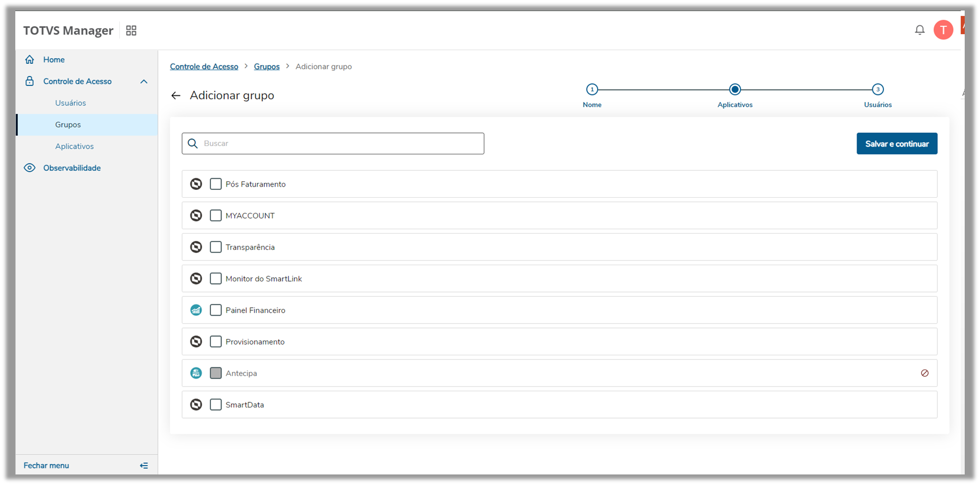Select the Monitor do SmartLink checkbox

[216, 279]
